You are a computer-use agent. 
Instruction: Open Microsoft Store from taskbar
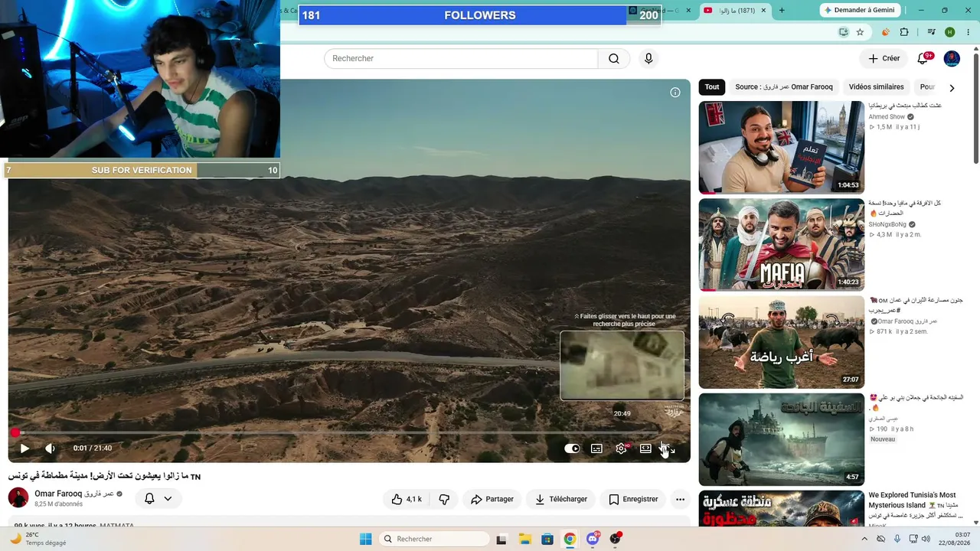547,539
